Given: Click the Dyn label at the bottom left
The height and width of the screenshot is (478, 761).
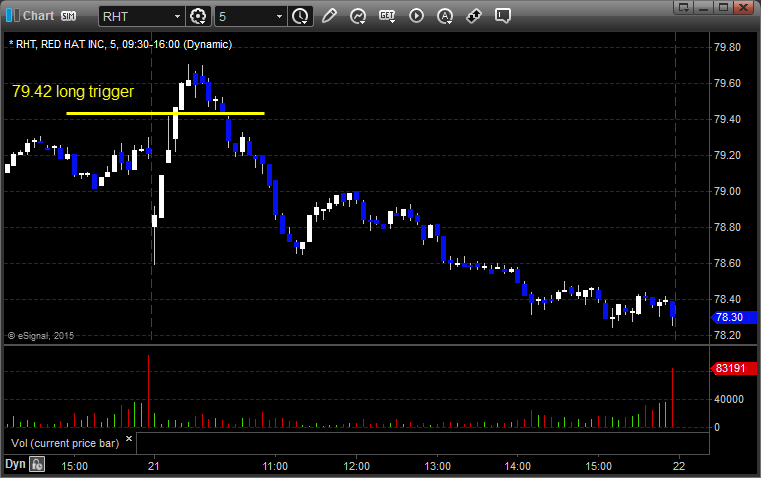Looking at the screenshot, I should click(x=15, y=464).
